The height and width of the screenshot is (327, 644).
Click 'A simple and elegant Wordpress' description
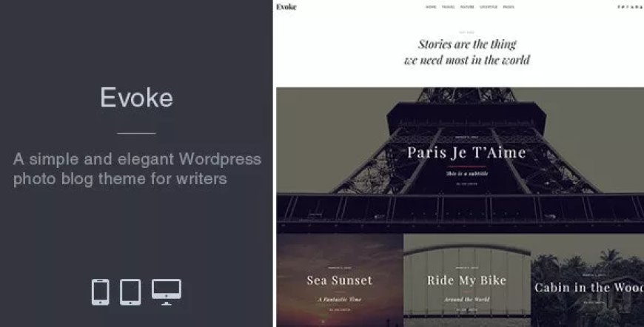137,159
